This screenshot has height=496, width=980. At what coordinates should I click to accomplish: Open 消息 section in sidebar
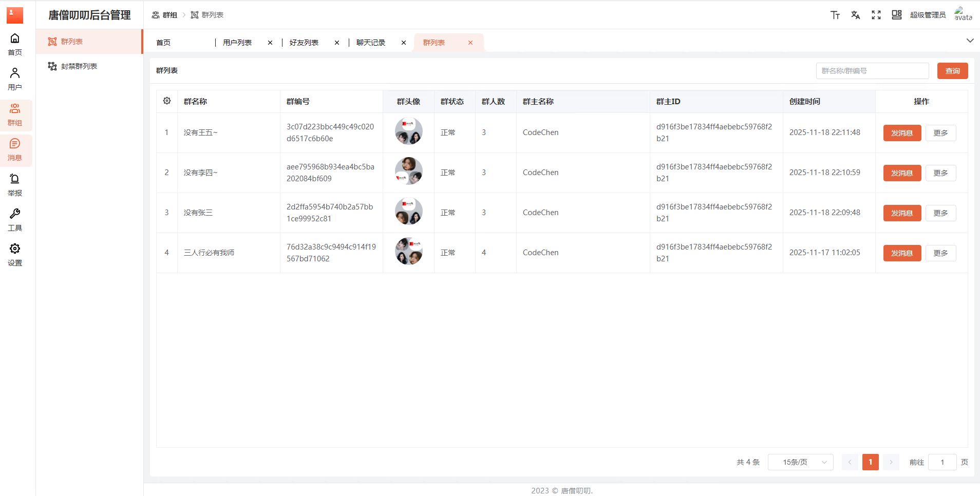[x=15, y=150]
